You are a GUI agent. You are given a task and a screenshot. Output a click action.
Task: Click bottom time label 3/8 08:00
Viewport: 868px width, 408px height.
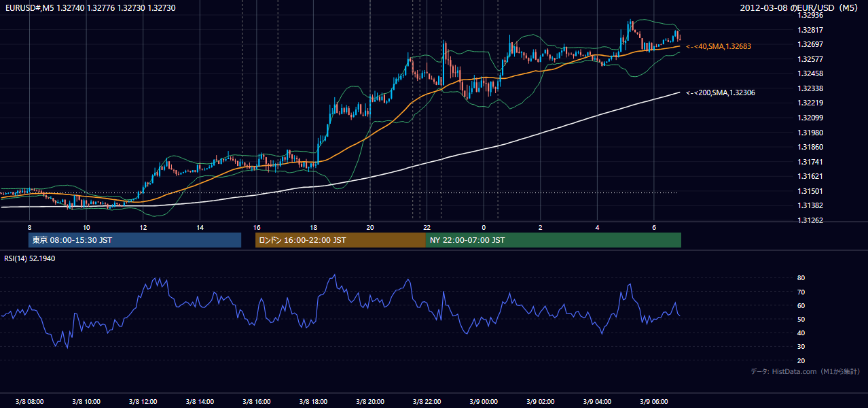29,401
